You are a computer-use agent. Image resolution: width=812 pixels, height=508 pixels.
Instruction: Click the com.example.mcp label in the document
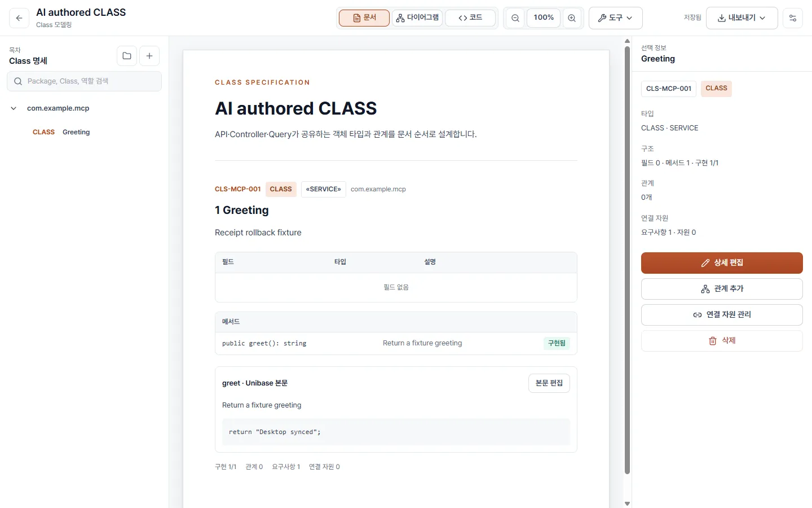tap(378, 189)
